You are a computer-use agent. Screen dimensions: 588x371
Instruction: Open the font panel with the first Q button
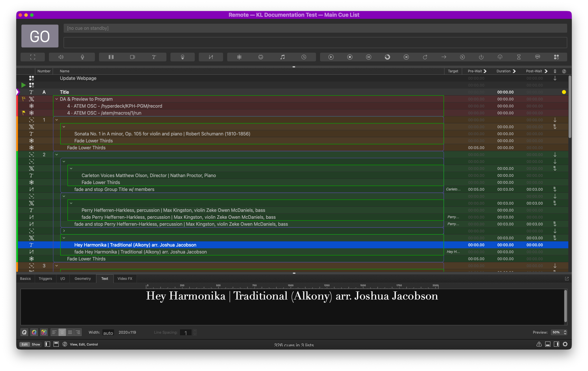pyautogui.click(x=24, y=332)
